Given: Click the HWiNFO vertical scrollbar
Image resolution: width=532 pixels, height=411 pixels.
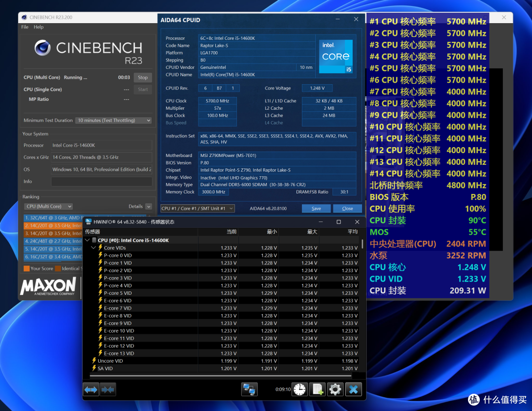Looking at the screenshot, I should point(363,244).
